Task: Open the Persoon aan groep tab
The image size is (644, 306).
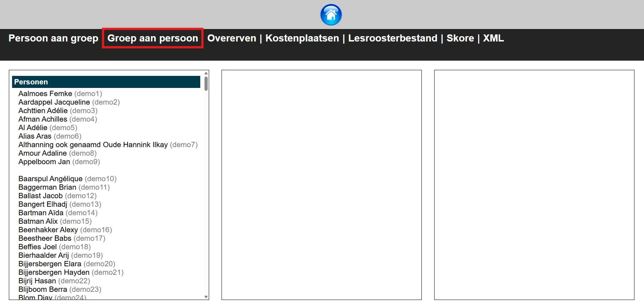Action: coord(53,38)
